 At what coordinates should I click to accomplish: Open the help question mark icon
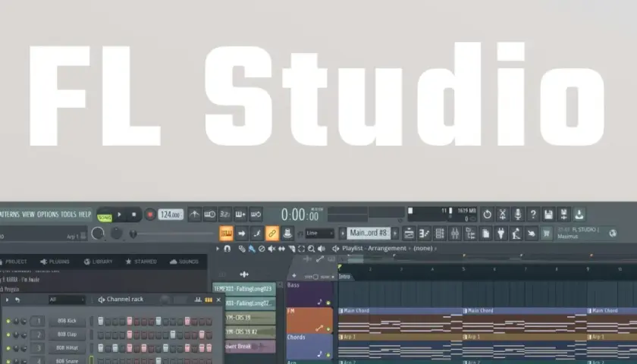click(533, 214)
